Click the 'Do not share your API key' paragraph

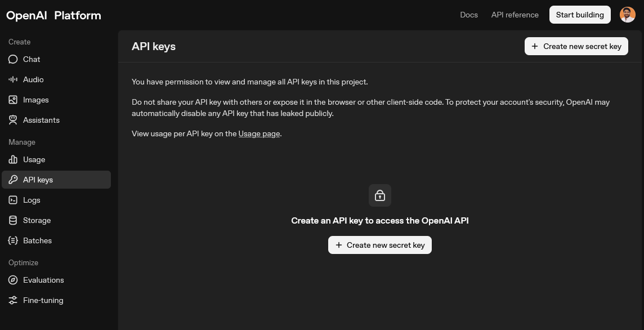370,108
